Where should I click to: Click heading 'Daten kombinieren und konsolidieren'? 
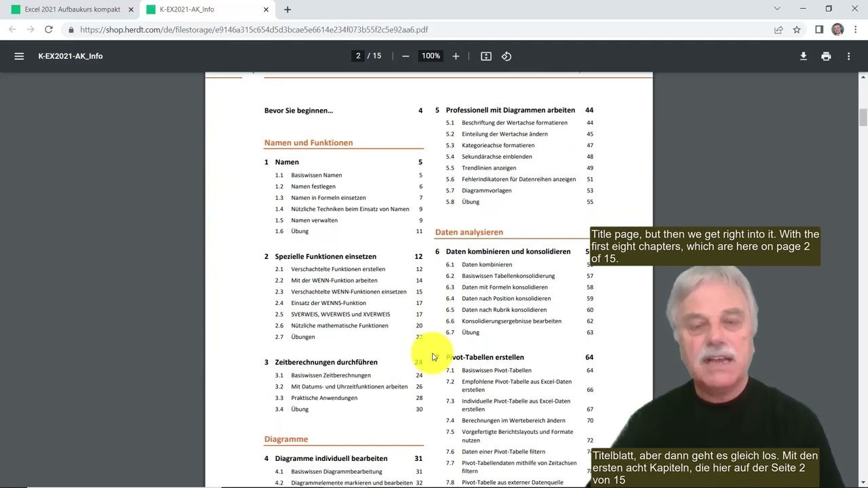pyautogui.click(x=508, y=251)
